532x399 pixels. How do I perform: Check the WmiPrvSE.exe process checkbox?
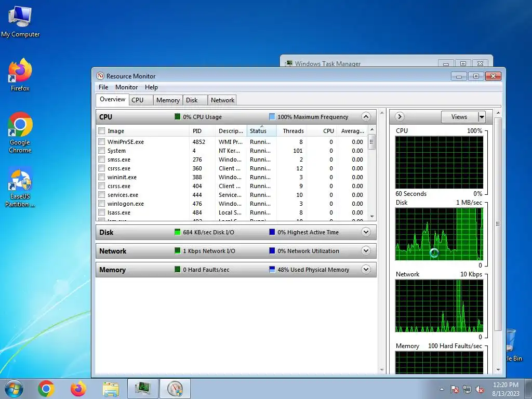(x=101, y=141)
